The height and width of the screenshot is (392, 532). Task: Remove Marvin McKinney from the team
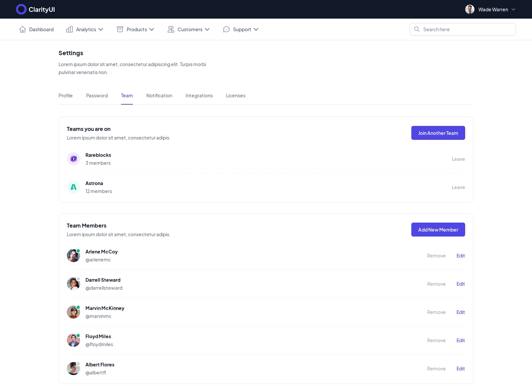(436, 312)
